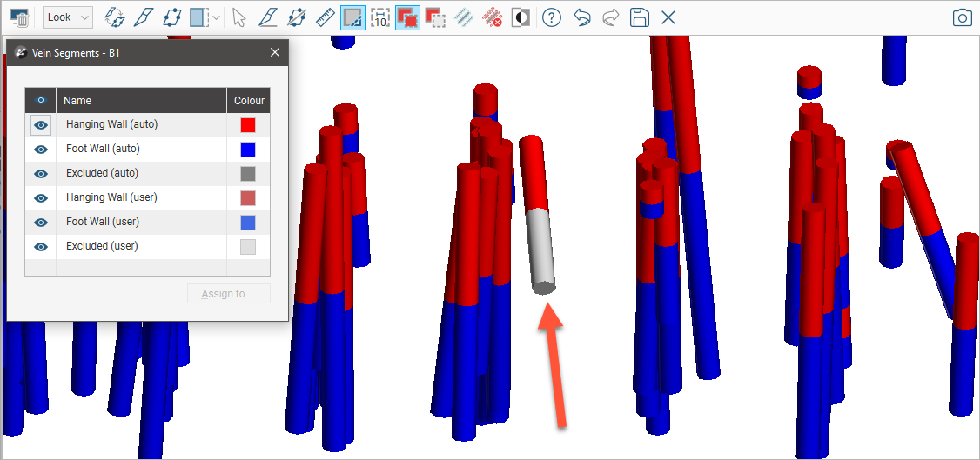The width and height of the screenshot is (980, 460).
Task: Save with the floppy disk icon
Action: point(640,17)
